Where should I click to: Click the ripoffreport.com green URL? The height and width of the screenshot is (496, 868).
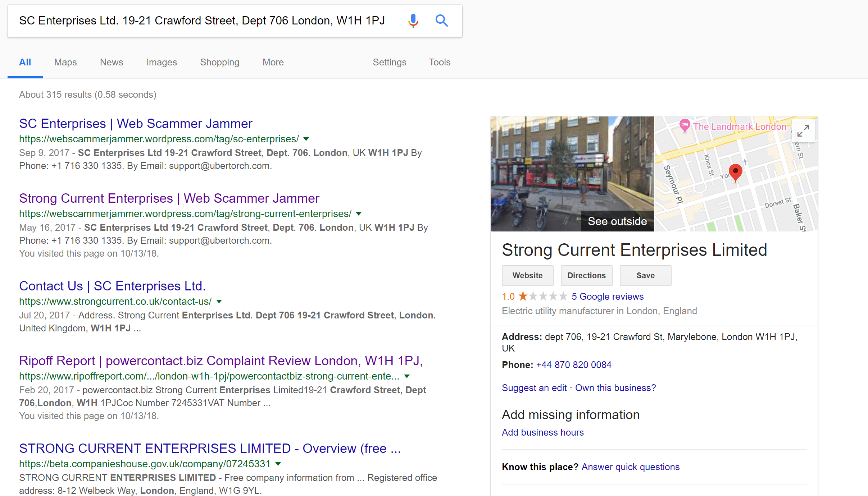click(x=209, y=376)
